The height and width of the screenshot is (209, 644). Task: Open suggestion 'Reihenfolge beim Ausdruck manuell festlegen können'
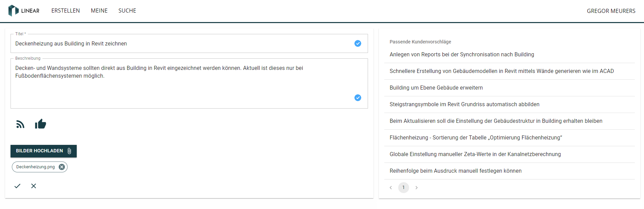[x=456, y=171]
